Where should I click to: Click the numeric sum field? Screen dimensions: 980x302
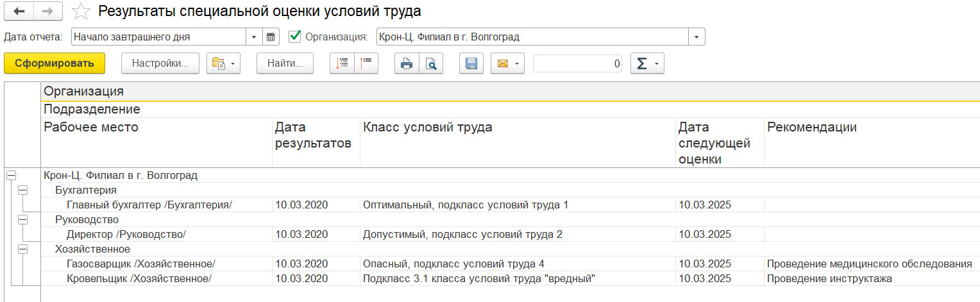[x=577, y=63]
